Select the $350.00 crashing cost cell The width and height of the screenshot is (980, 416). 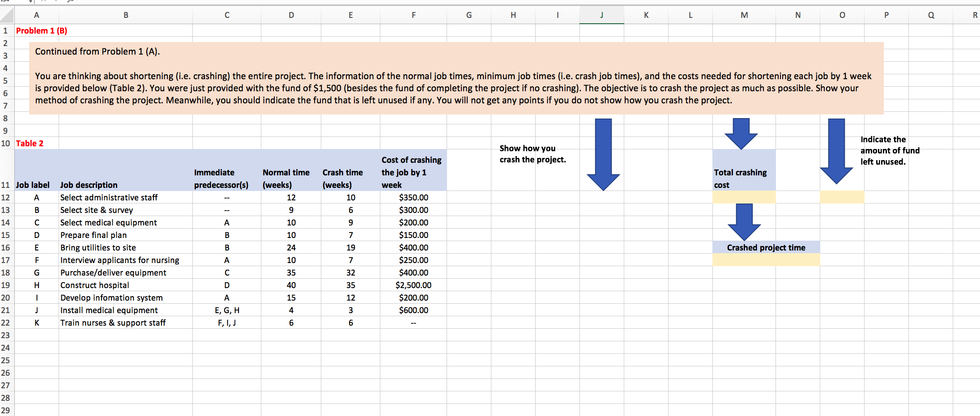click(x=413, y=197)
